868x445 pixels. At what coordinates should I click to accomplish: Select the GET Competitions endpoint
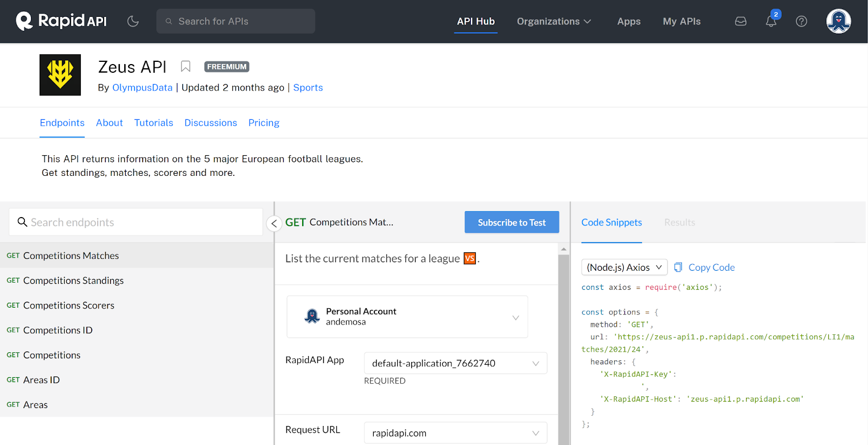pyautogui.click(x=137, y=355)
